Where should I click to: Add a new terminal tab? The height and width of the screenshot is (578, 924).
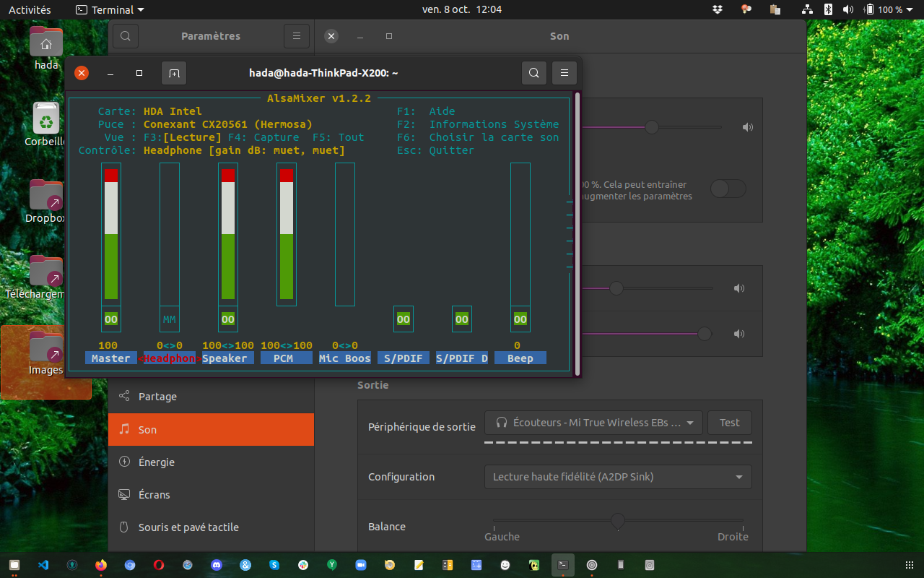(174, 73)
